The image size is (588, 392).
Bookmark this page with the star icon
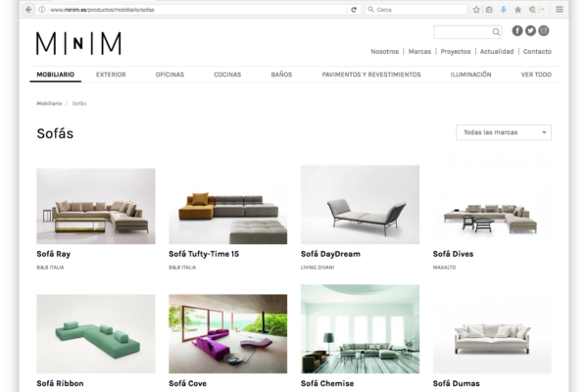coord(476,10)
